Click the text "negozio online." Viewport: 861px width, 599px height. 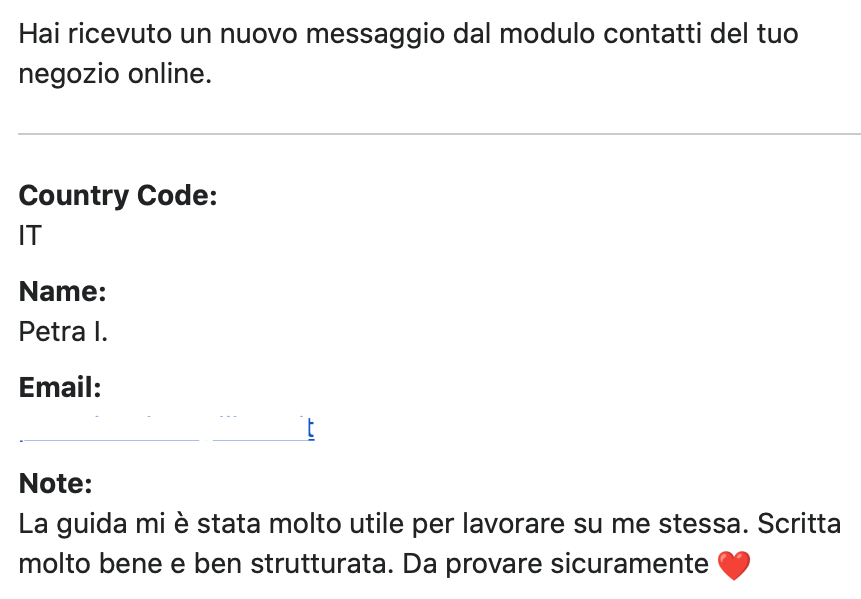tap(115, 74)
